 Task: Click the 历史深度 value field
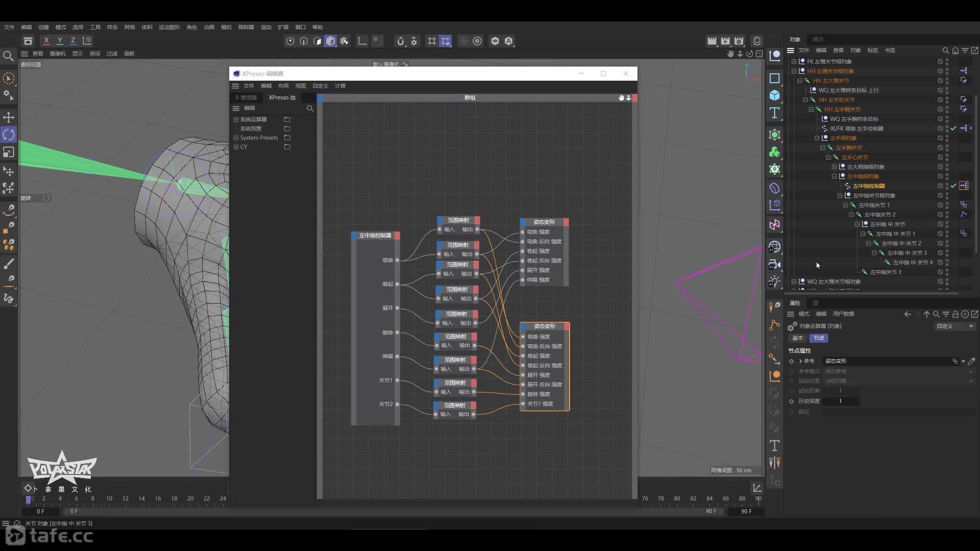(840, 401)
